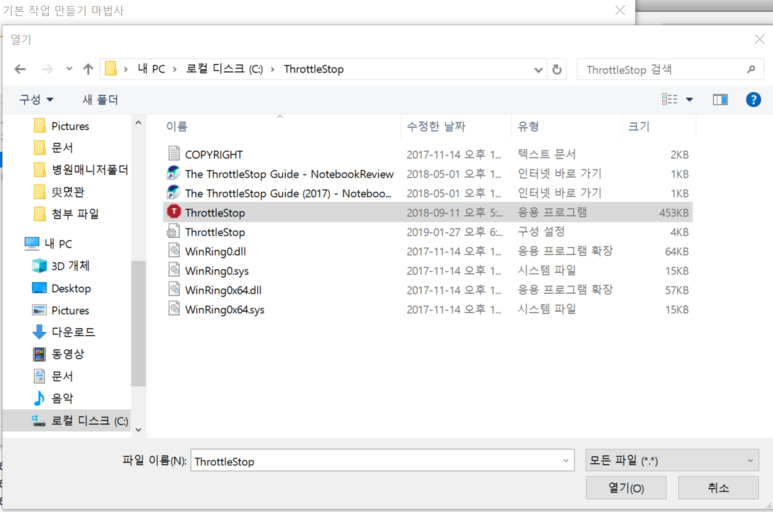Select the WinRing0.dll file
This screenshot has width=773, height=512.
428,251
